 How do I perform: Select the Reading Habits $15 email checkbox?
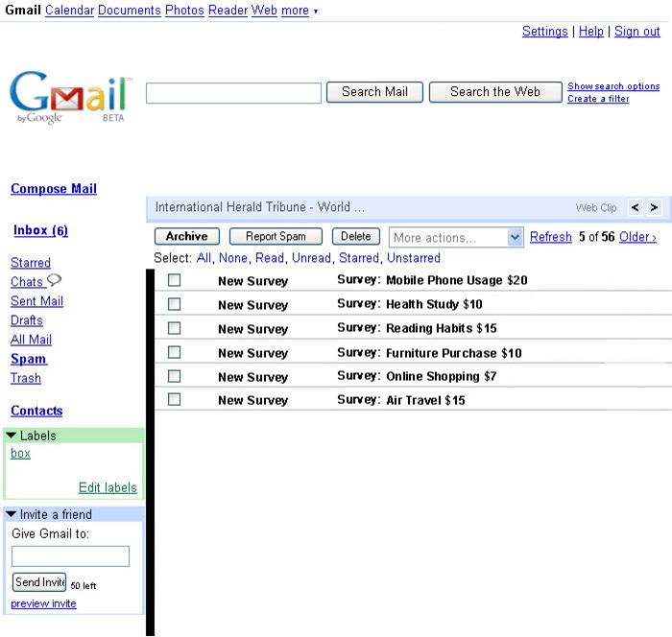pyautogui.click(x=174, y=328)
